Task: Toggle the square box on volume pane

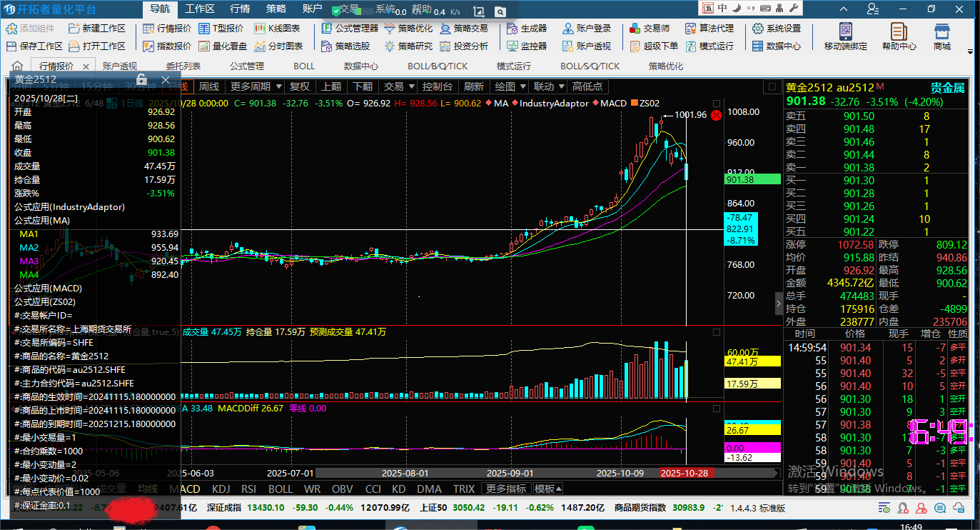Action: tap(717, 332)
